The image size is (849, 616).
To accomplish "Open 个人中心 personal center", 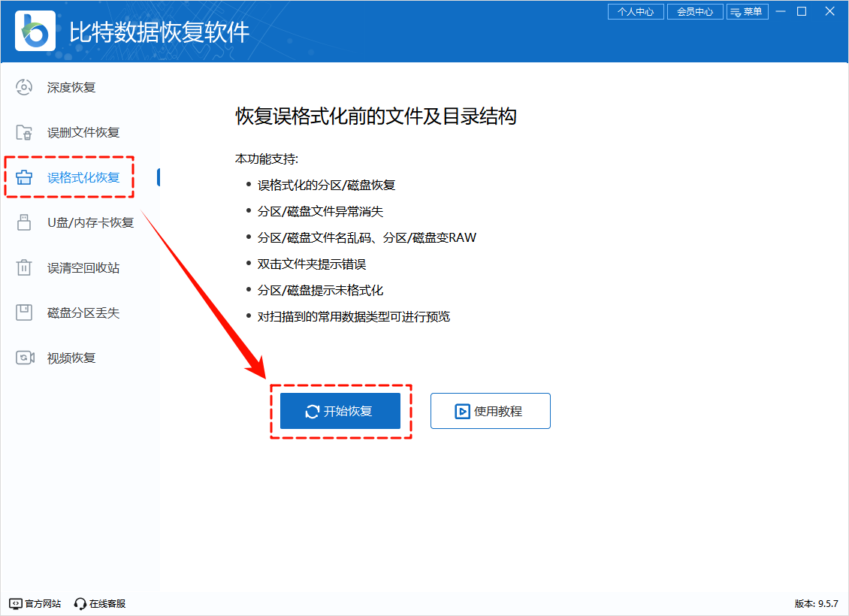I will click(x=636, y=11).
